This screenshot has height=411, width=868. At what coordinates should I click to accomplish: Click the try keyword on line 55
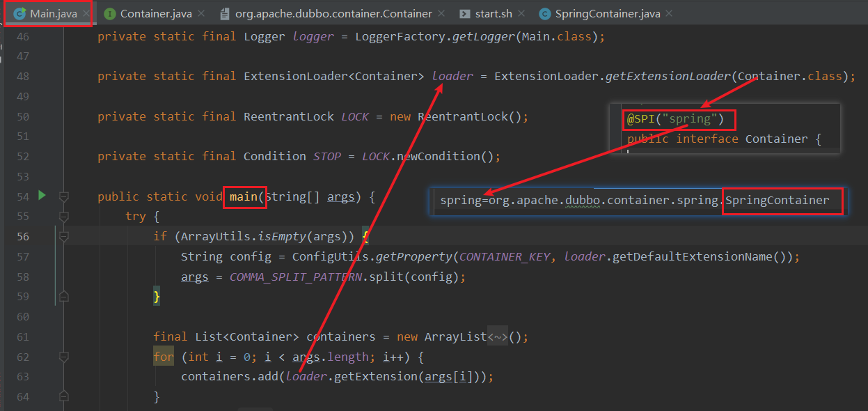tap(136, 217)
